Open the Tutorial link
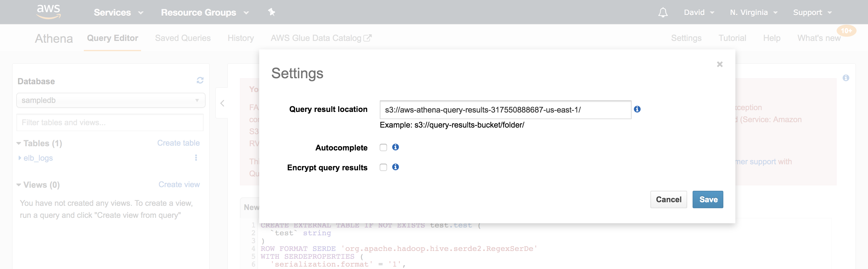 (x=732, y=38)
